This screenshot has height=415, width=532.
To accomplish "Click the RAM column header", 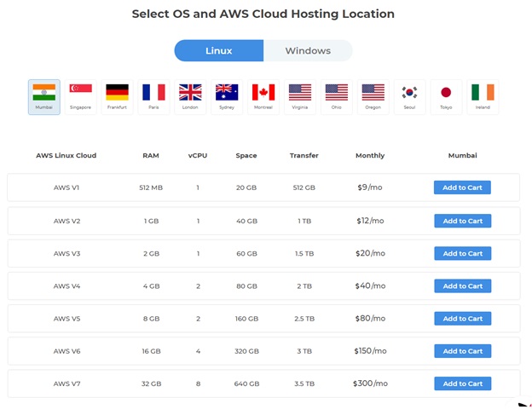I will pyautogui.click(x=151, y=156).
